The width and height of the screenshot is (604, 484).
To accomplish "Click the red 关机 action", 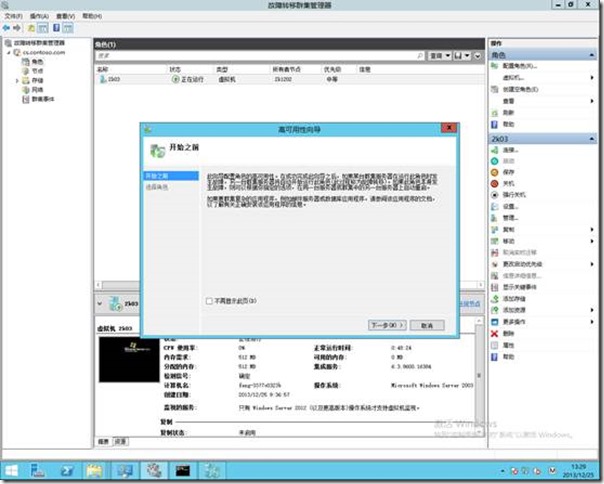I will pos(508,184).
